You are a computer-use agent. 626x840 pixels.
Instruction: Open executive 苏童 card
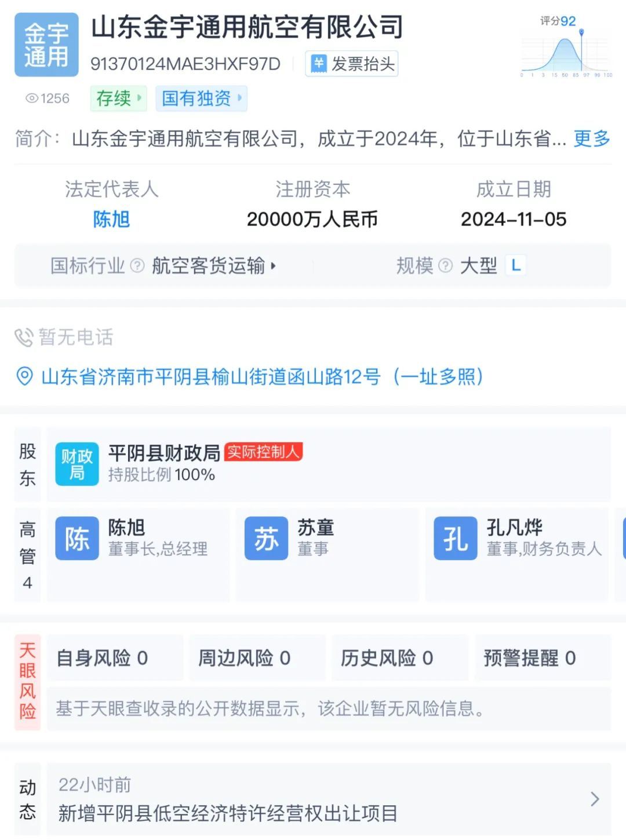pyautogui.click(x=327, y=555)
